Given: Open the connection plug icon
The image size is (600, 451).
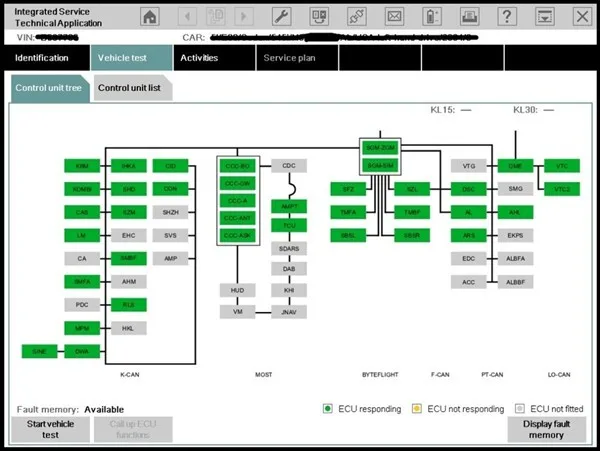Looking at the screenshot, I should (357, 17).
